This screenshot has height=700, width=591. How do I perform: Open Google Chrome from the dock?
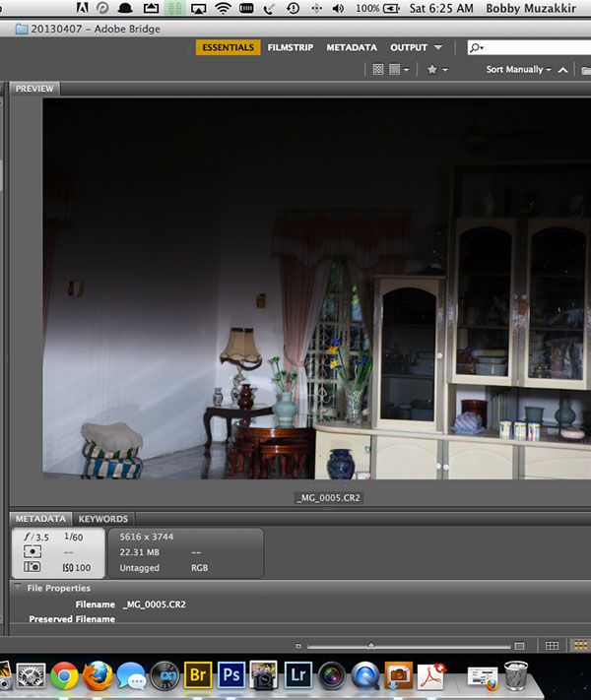click(64, 675)
